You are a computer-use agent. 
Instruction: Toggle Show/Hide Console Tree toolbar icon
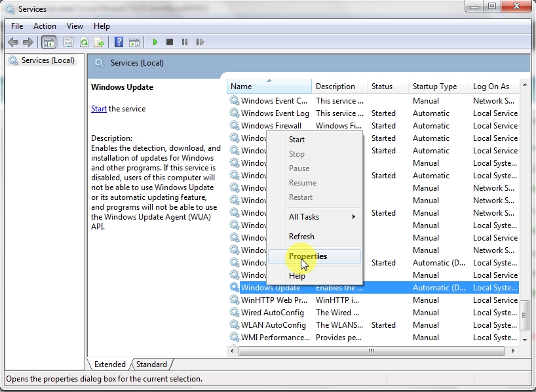48,42
